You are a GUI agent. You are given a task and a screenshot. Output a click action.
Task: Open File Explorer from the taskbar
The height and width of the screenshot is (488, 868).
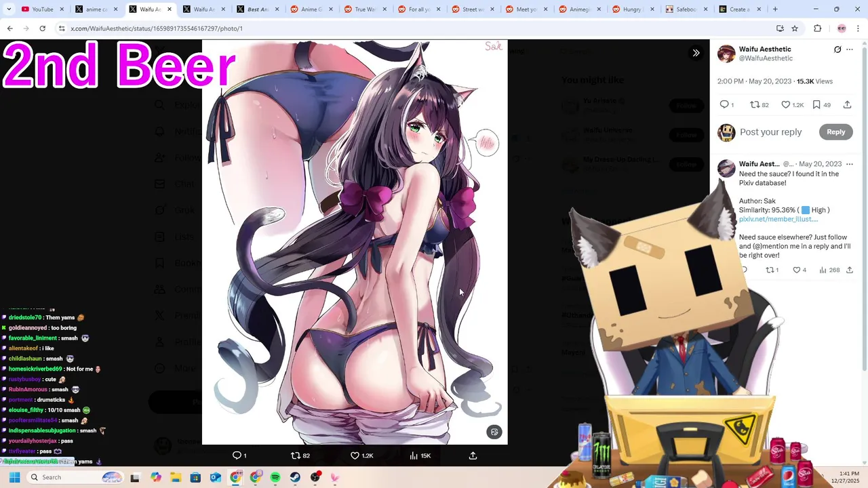pos(176,477)
